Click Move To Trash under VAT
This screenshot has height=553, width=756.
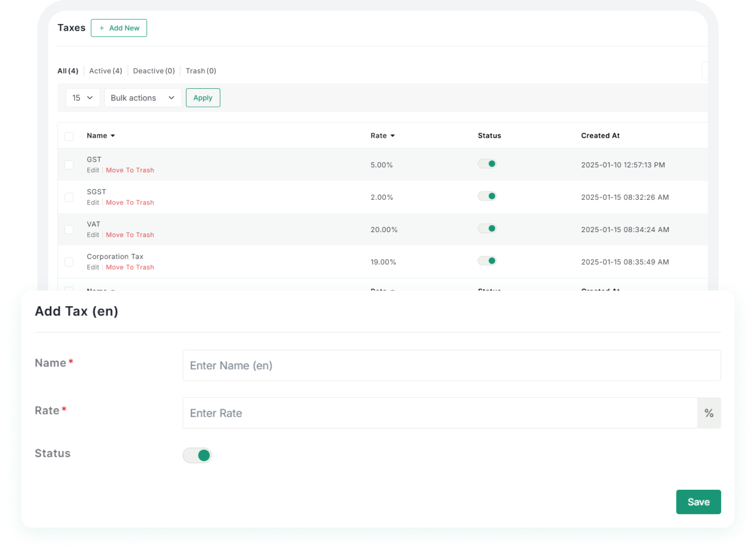[130, 235]
